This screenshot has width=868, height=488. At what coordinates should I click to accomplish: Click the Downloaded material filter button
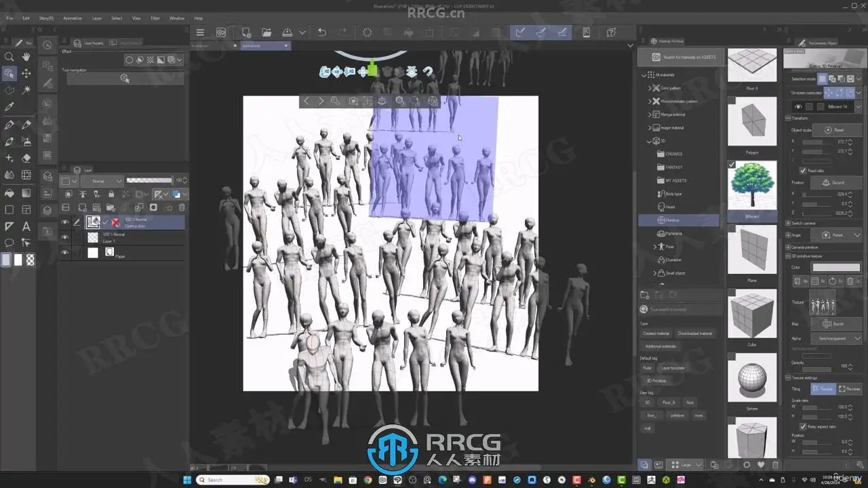coord(696,333)
